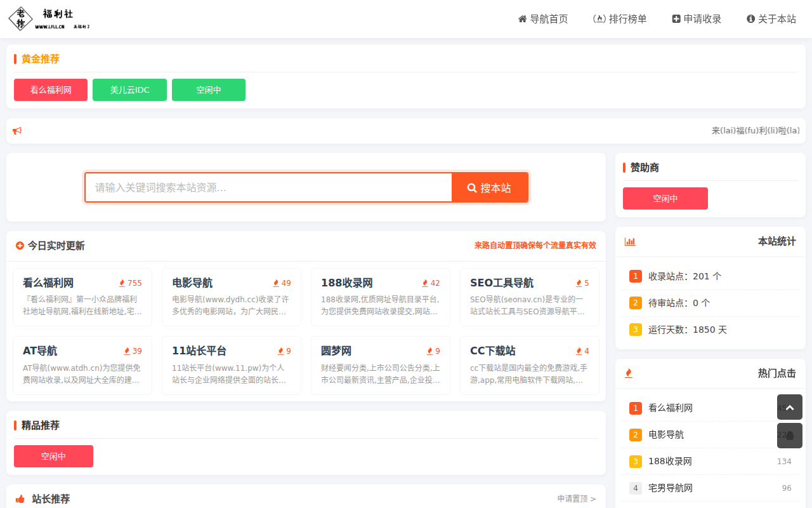Screen dimensions: 812x508
Task: Open notifications via the bell icon
Action: [x=789, y=436]
